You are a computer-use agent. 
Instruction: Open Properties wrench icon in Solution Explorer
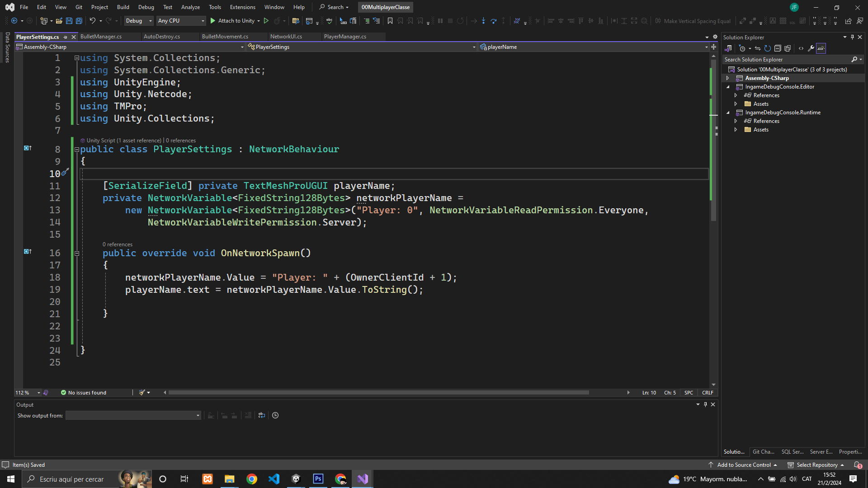pos(811,48)
